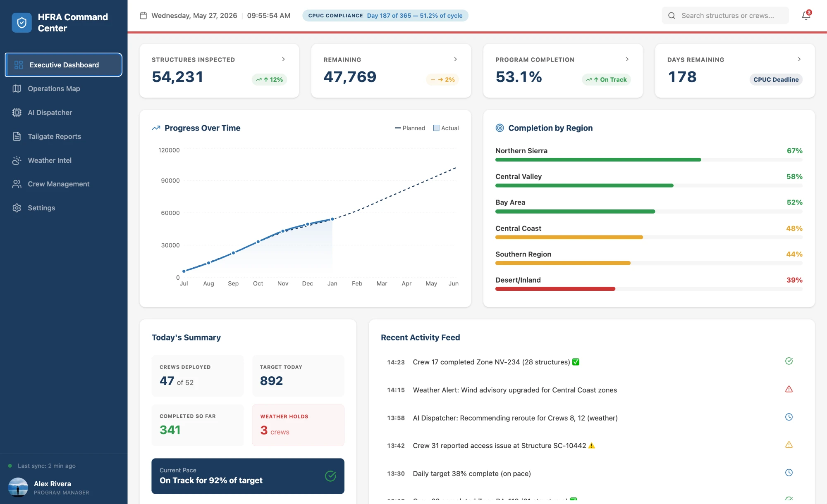Focus the search structures or crews field
The height and width of the screenshot is (504, 827).
[725, 15]
